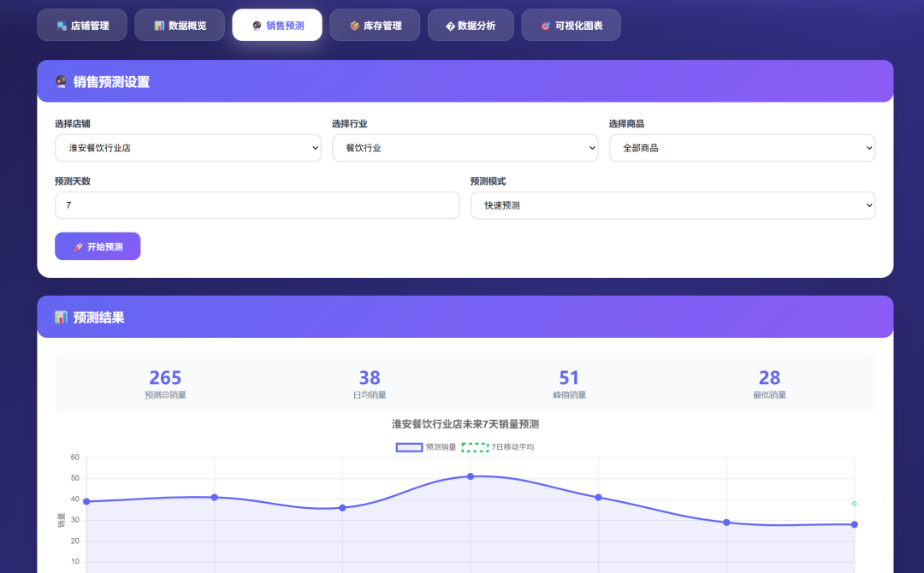Click the 选择行业 label
This screenshot has height=573, width=924.
tap(349, 124)
